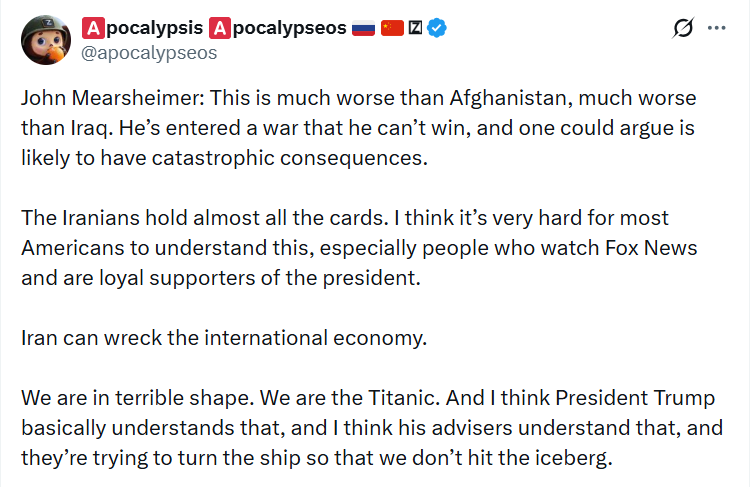The height and width of the screenshot is (487, 751).
Task: Click the black Z emoji icon
Action: click(x=416, y=29)
